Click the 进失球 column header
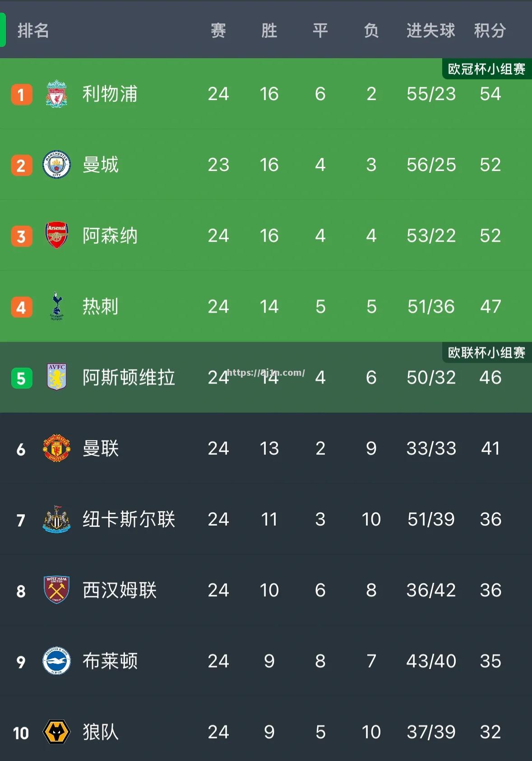This screenshot has height=761, width=532. pos(430,30)
